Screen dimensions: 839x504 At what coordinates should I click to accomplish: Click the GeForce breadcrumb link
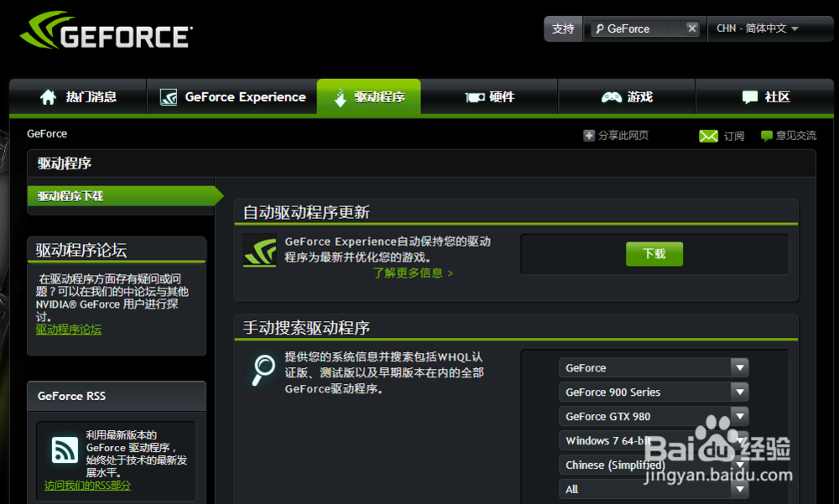point(47,134)
